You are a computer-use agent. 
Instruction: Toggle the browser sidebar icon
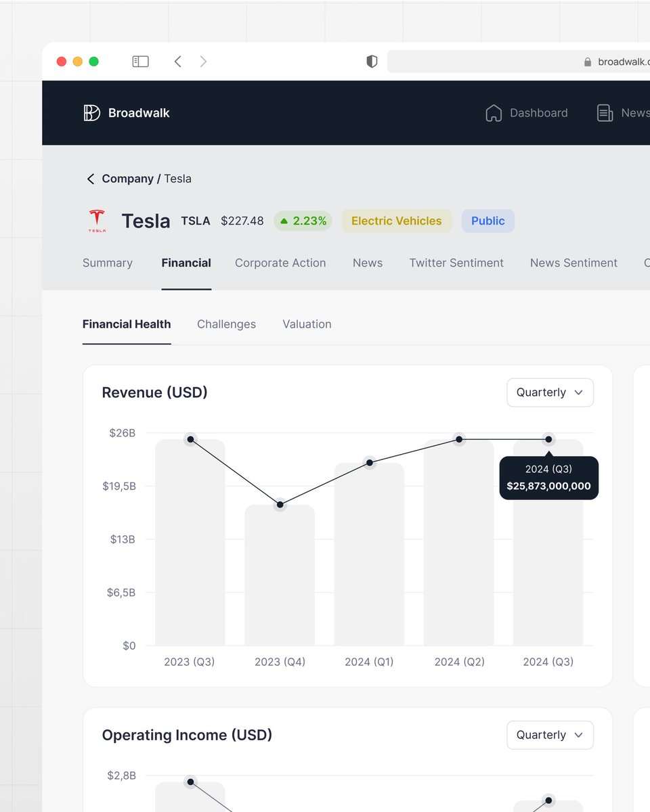coord(140,62)
